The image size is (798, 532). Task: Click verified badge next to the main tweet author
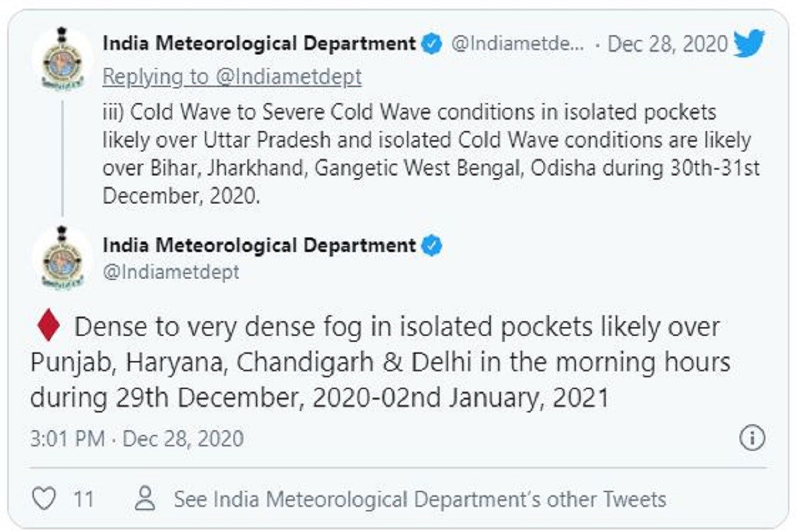point(433,245)
